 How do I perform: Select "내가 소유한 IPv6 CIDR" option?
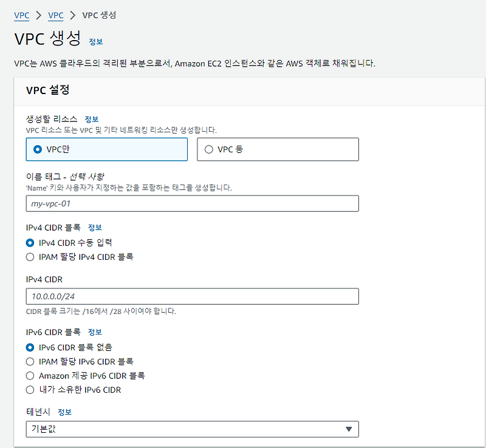pos(30,389)
